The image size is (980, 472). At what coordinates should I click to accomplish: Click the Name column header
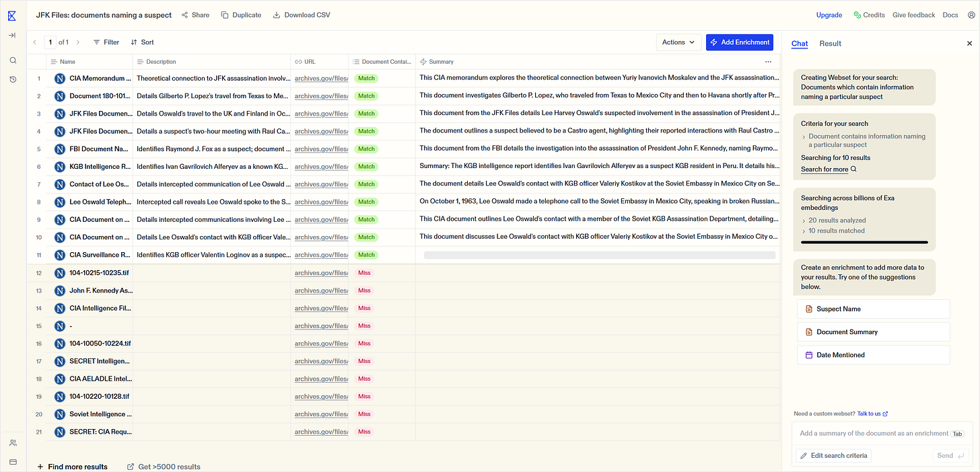[90, 62]
